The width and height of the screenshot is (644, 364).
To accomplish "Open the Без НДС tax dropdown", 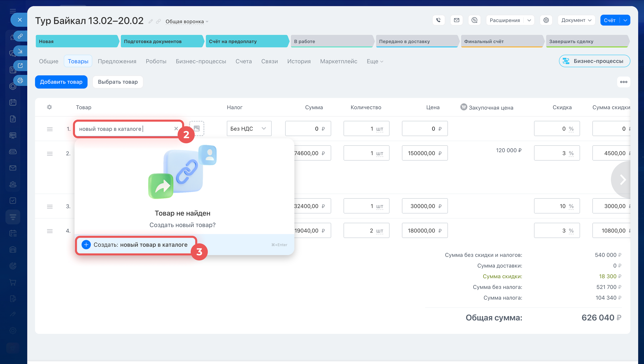I will click(x=249, y=129).
